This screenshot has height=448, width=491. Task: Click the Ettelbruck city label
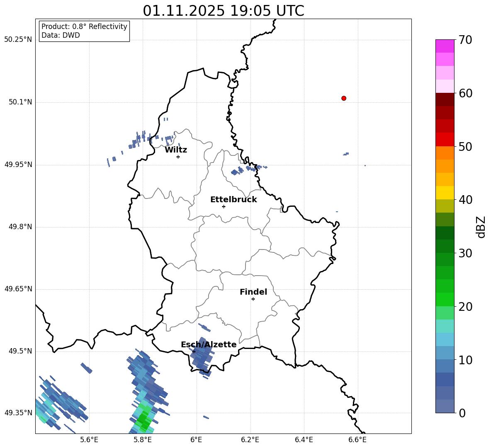233,200
